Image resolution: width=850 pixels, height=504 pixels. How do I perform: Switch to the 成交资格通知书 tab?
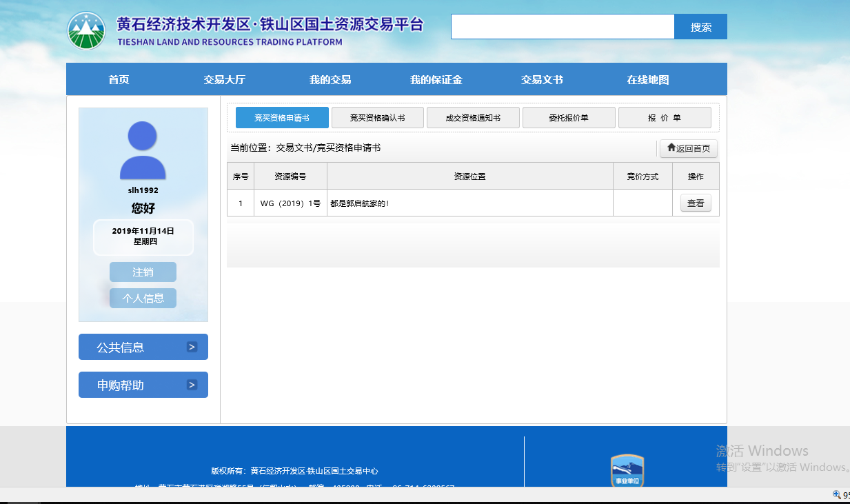pos(473,118)
